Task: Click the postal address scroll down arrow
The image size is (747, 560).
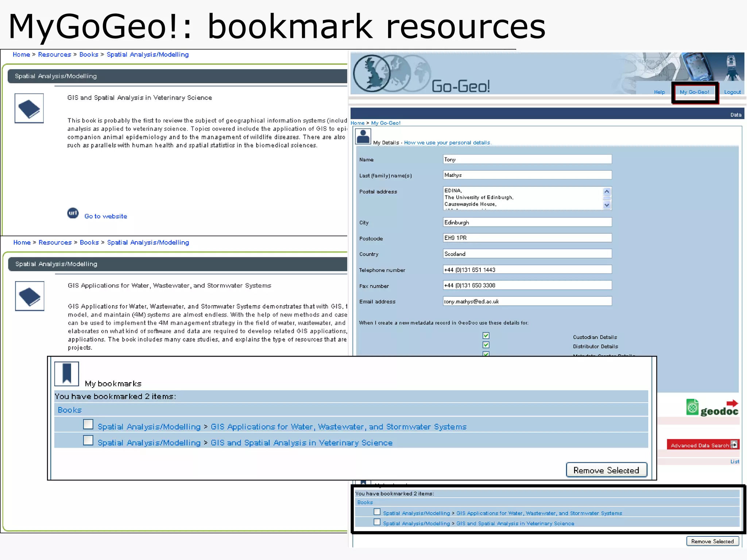Action: click(x=607, y=205)
